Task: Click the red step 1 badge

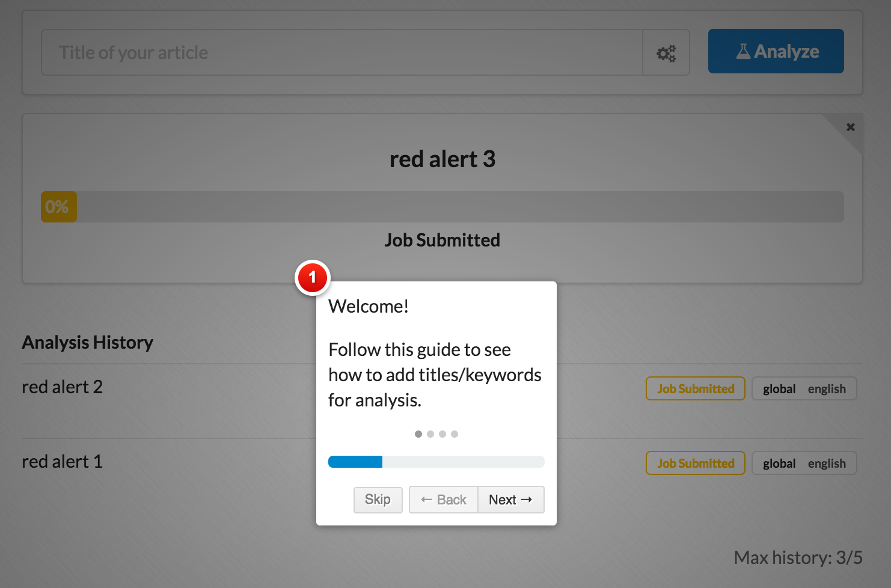Action: point(313,278)
